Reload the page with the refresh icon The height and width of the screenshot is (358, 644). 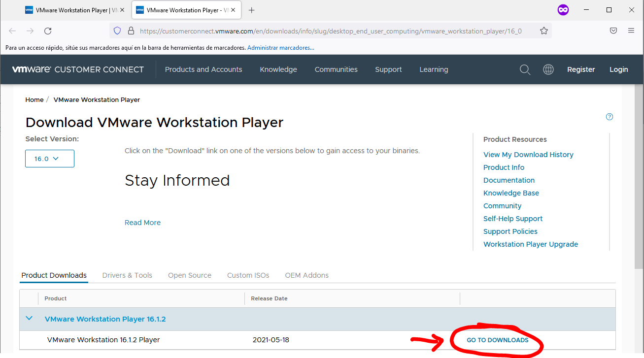click(x=48, y=31)
